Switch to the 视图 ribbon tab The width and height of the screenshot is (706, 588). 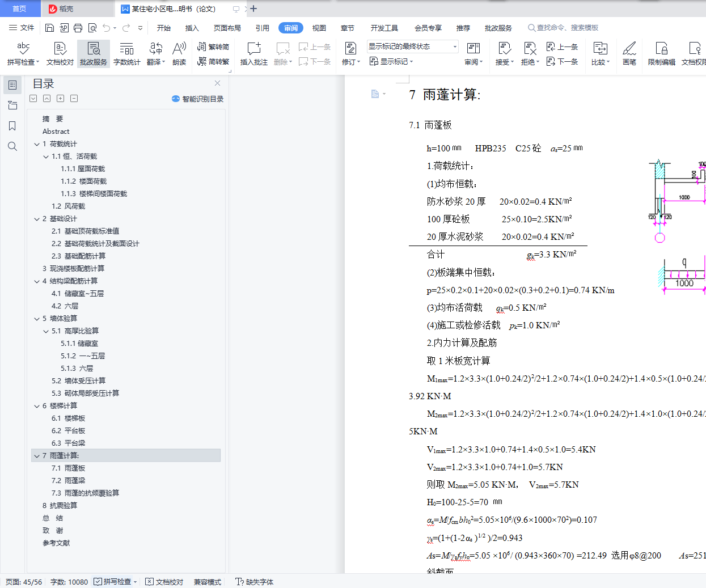tap(319, 28)
